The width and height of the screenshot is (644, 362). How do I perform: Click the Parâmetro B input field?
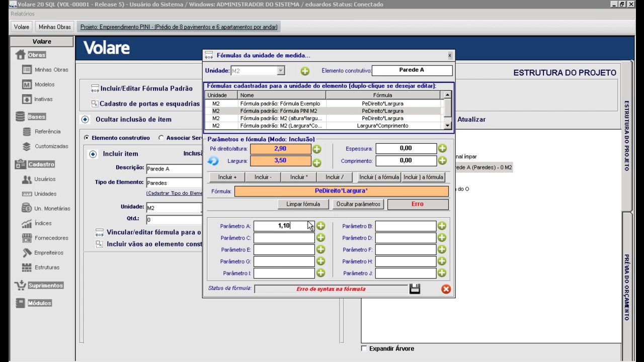(406, 226)
